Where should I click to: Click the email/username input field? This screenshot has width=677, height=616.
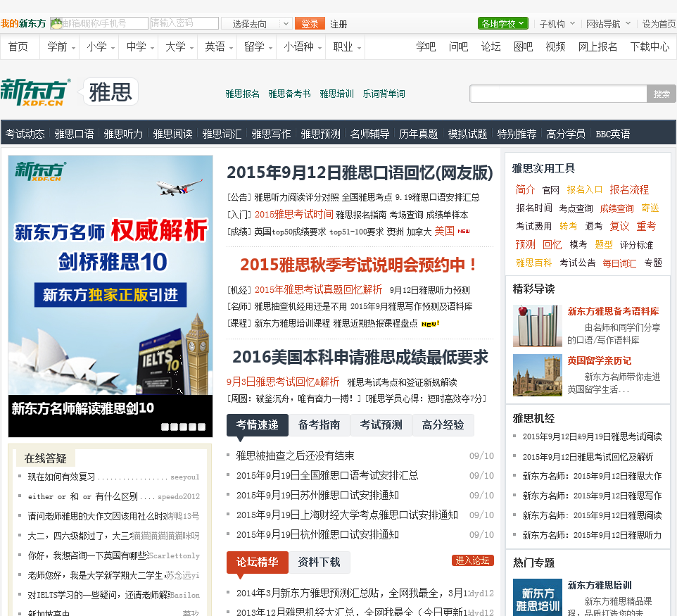tap(99, 23)
